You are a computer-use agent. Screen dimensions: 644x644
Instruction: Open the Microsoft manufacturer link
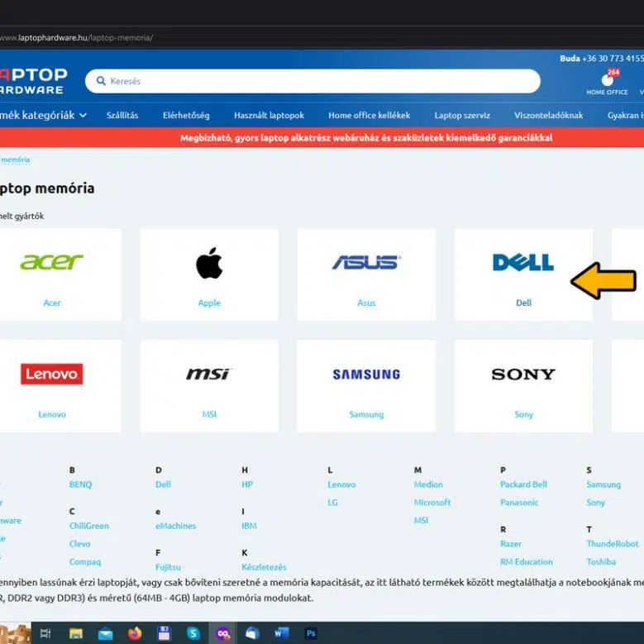tap(432, 503)
